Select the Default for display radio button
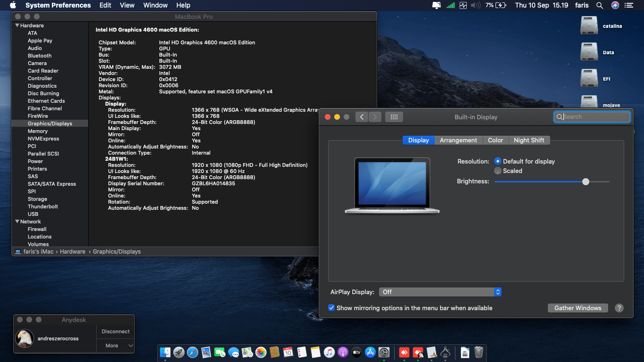The width and height of the screenshot is (644, 362). [x=497, y=161]
